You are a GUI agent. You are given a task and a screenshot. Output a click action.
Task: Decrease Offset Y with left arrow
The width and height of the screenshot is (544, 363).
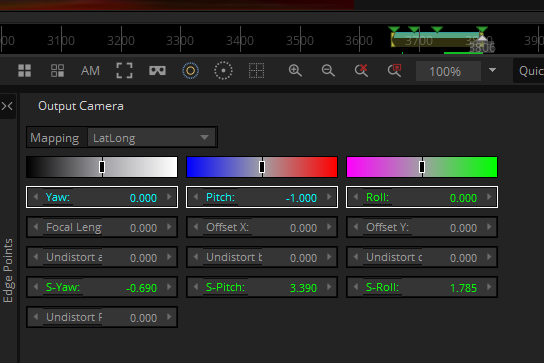pos(356,227)
